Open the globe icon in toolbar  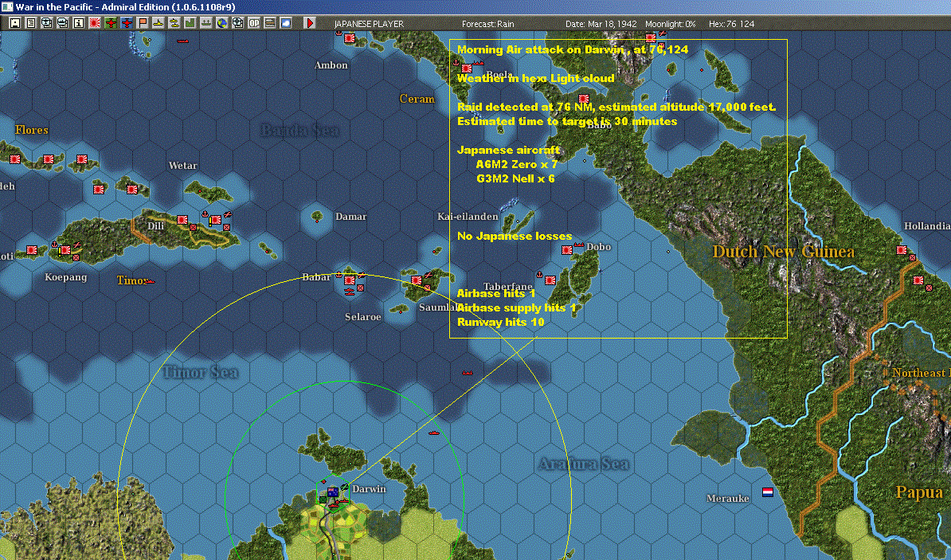click(x=222, y=23)
